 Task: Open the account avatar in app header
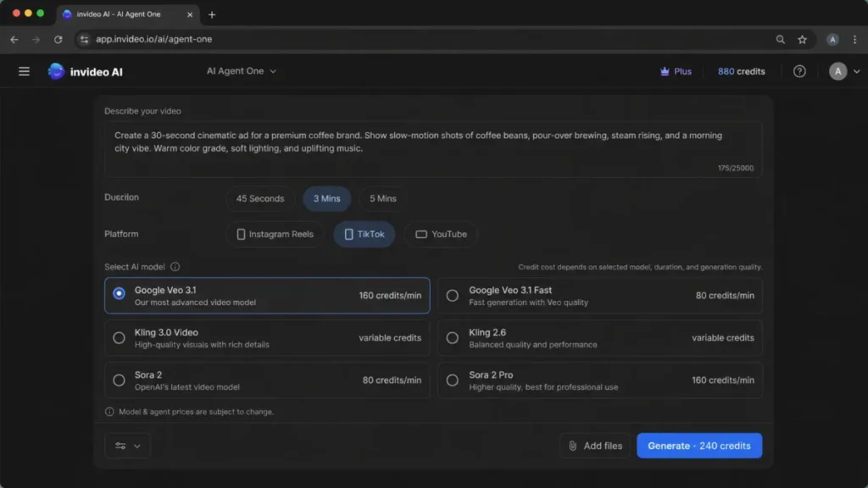coord(837,71)
